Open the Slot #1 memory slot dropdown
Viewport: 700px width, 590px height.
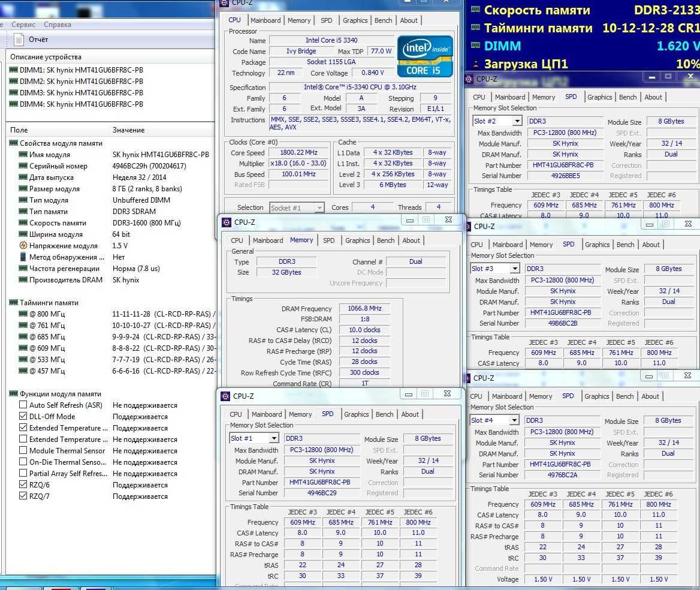tap(274, 438)
